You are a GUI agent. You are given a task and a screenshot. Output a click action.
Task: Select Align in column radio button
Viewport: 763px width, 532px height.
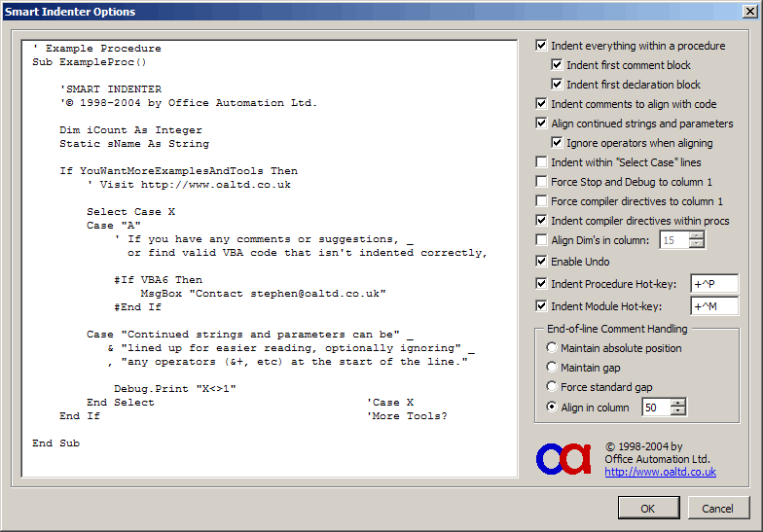point(551,407)
